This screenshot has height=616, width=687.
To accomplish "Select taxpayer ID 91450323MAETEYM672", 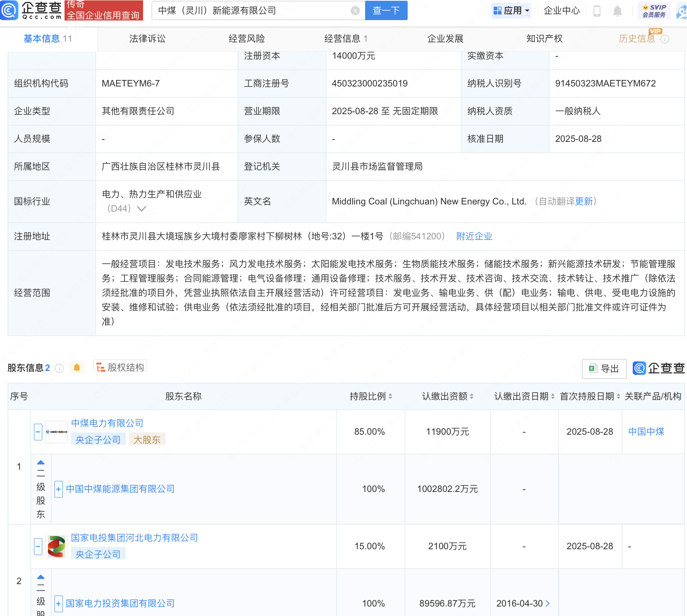I will [x=605, y=83].
